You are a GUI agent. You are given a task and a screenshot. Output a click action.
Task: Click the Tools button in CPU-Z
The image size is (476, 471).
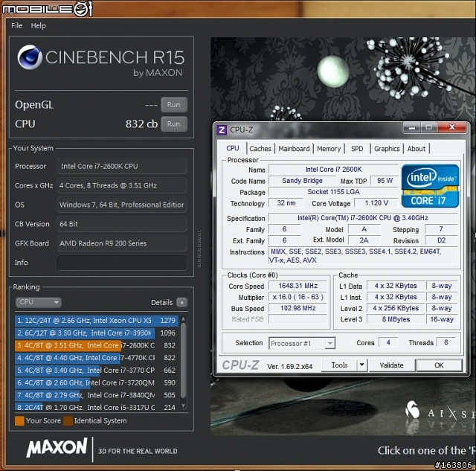[339, 365]
